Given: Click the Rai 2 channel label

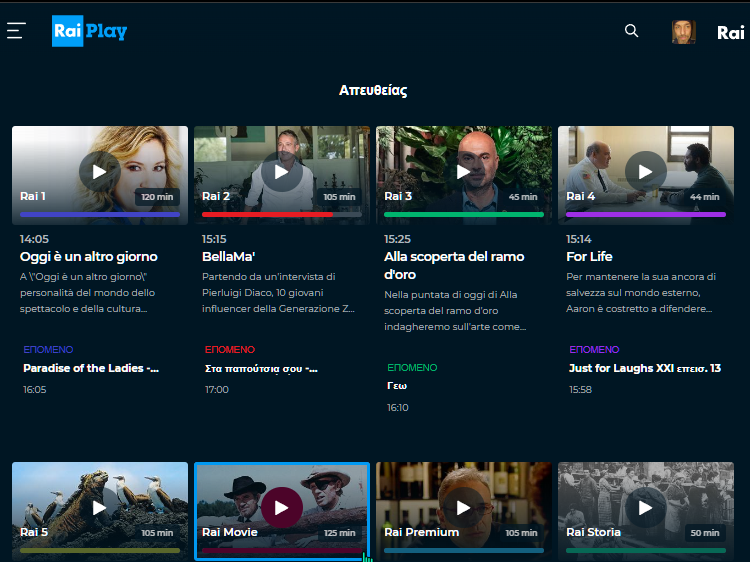Looking at the screenshot, I should click(216, 196).
